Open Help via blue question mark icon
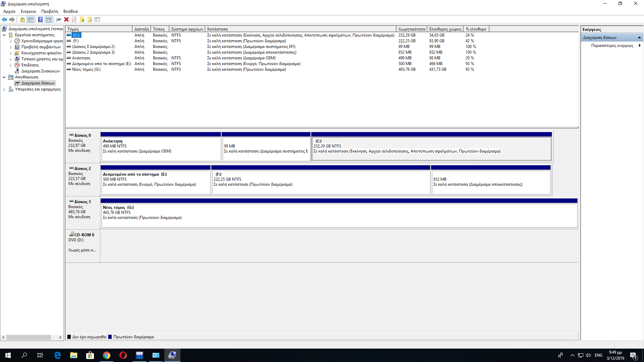The image size is (644, 362). click(x=40, y=19)
